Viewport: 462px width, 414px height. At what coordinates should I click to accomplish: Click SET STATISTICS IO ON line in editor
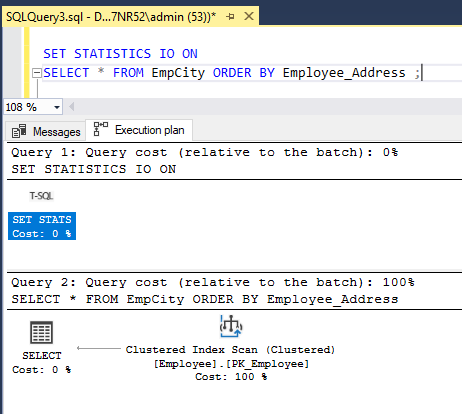pyautogui.click(x=120, y=54)
